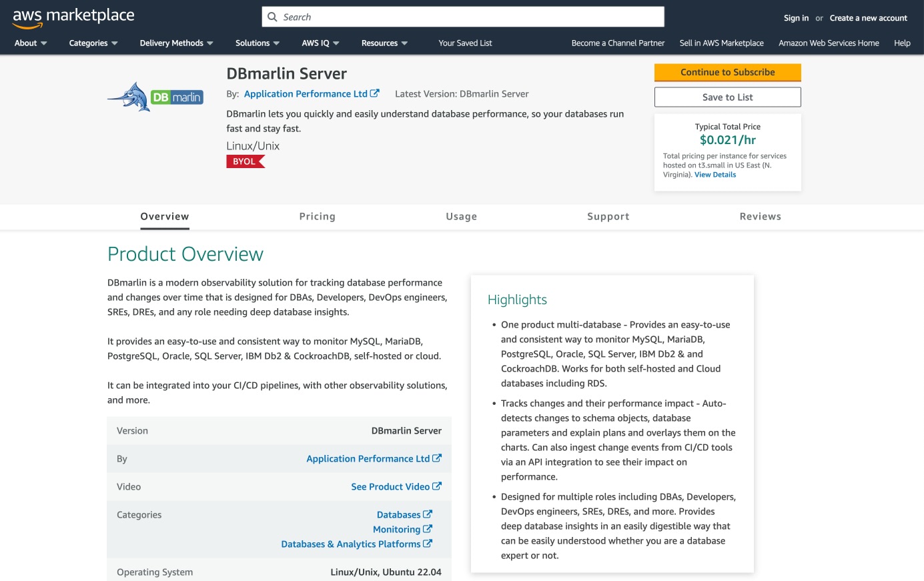Click the Product Overview heading
Image resolution: width=924 pixels, height=581 pixels.
(x=185, y=254)
